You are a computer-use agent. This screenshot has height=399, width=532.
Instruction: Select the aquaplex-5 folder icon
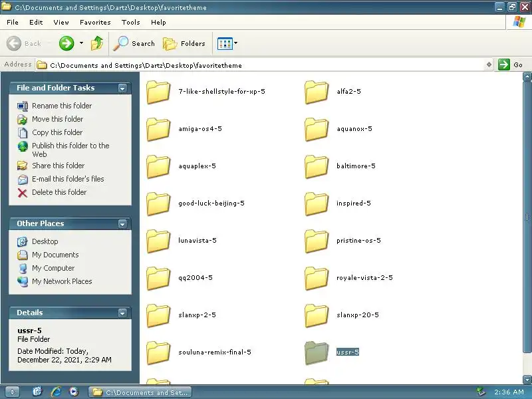click(x=158, y=167)
